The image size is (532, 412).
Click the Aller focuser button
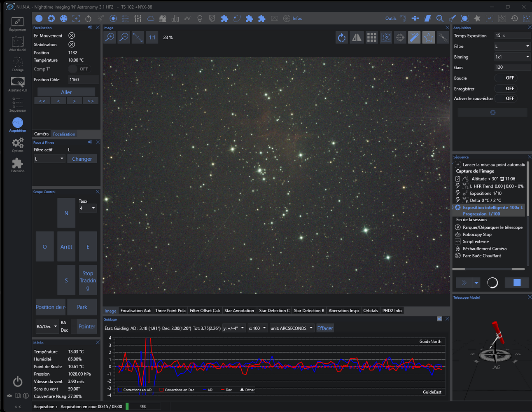(66, 92)
